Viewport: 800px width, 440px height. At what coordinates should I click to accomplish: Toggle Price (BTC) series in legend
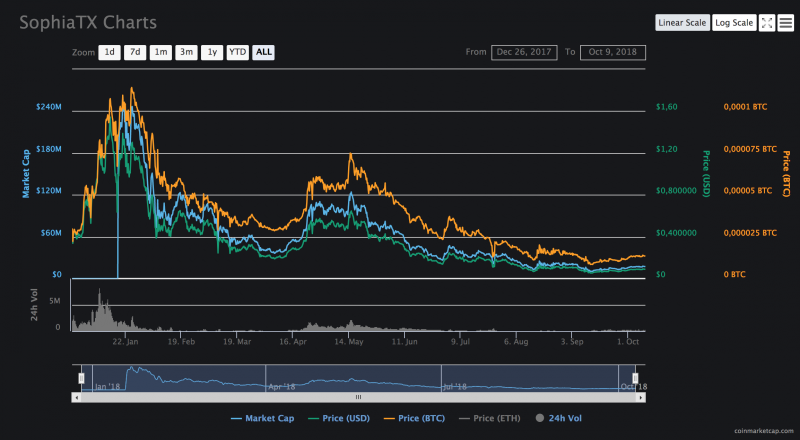(414, 418)
